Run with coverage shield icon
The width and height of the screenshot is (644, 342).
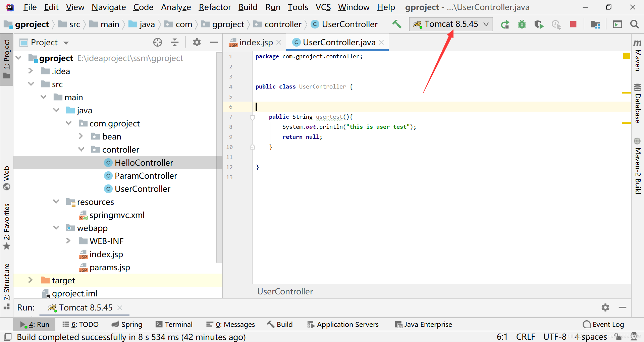[539, 24]
